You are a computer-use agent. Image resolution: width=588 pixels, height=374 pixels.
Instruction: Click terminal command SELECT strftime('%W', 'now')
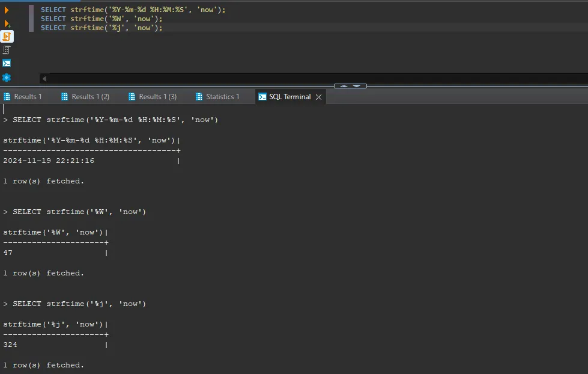point(79,212)
